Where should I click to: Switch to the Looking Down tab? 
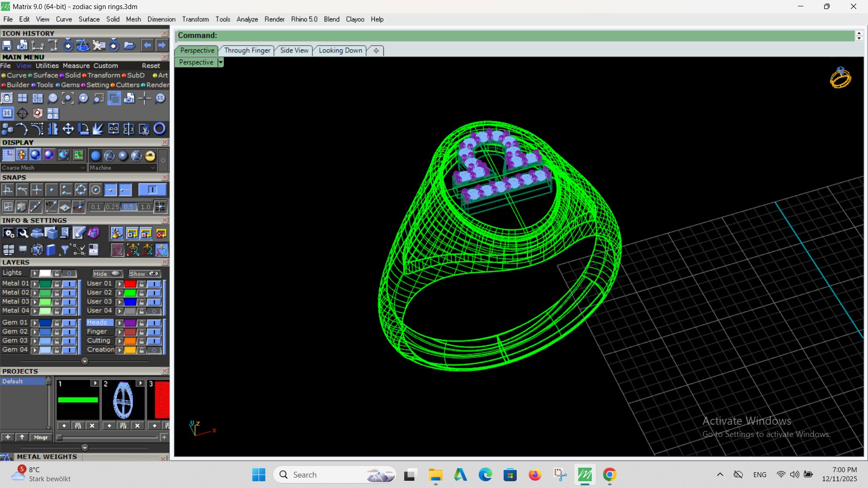point(340,51)
